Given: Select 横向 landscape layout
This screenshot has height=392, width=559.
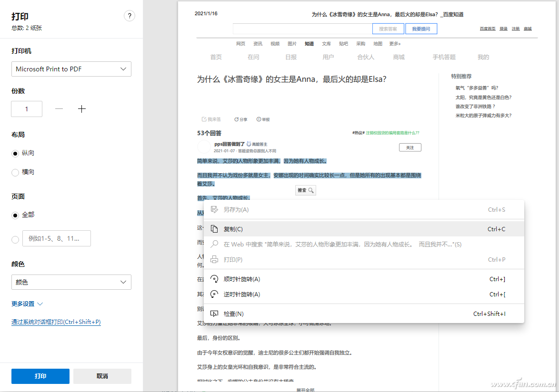Looking at the screenshot, I should pyautogui.click(x=15, y=173).
